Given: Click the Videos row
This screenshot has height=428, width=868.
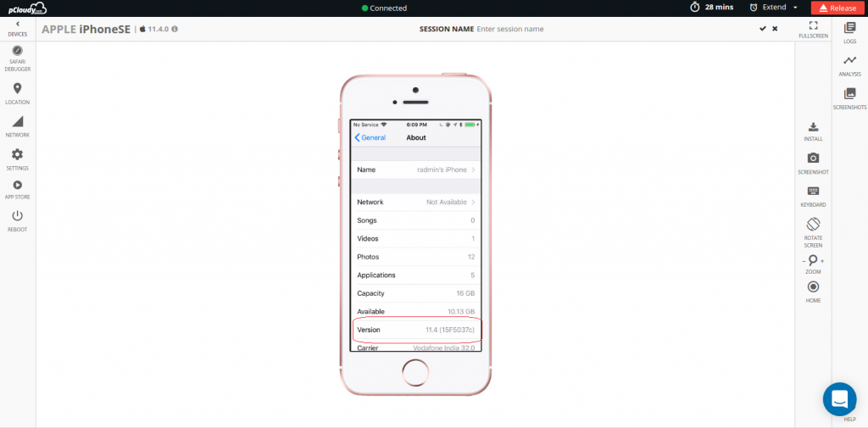Looking at the screenshot, I should 415,239.
